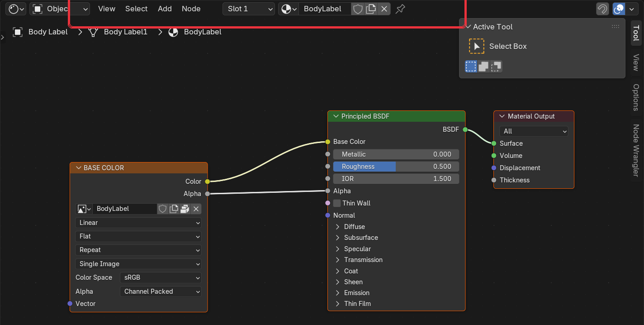Enable the Thin Wall checkbox

click(x=337, y=203)
